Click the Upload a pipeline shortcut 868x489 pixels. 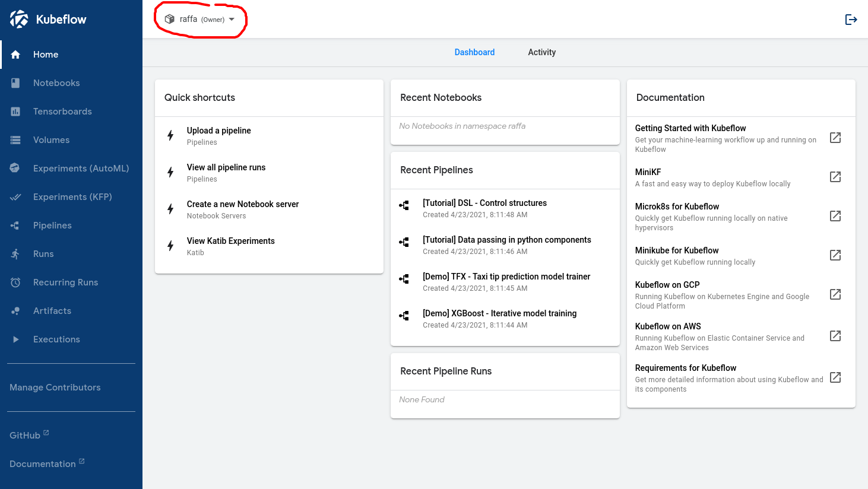pos(269,135)
